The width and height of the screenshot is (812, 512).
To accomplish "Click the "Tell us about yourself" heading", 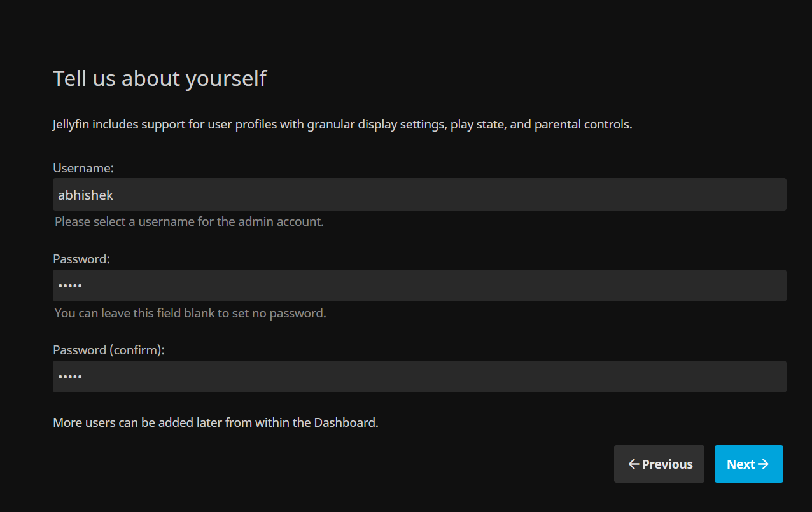I will pos(159,79).
